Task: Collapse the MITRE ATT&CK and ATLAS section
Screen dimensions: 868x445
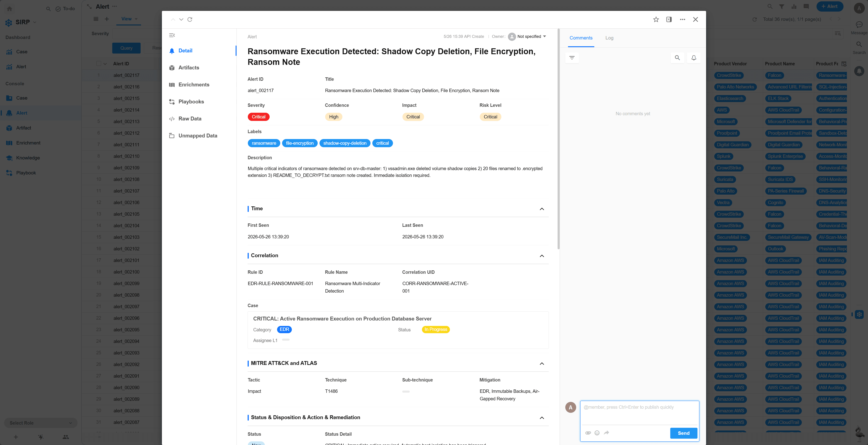Action: point(542,364)
